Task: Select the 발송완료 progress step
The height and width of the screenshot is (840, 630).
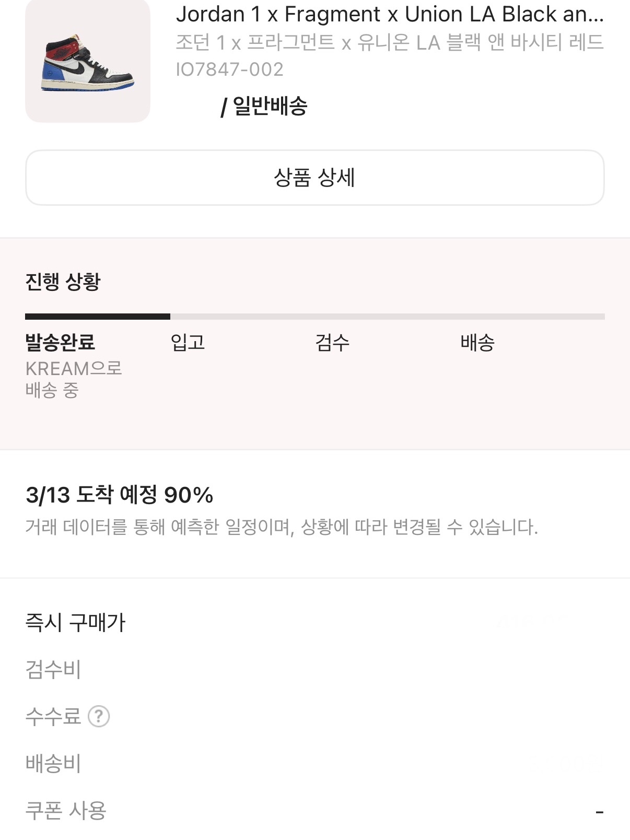Action: click(60, 343)
